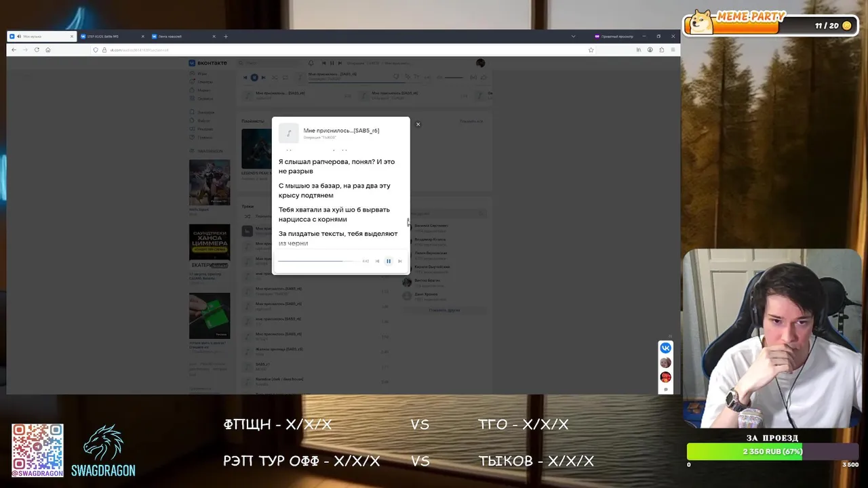868x488 pixels.
Task: Close the Моя музыка browser tab
Action: [x=71, y=37]
